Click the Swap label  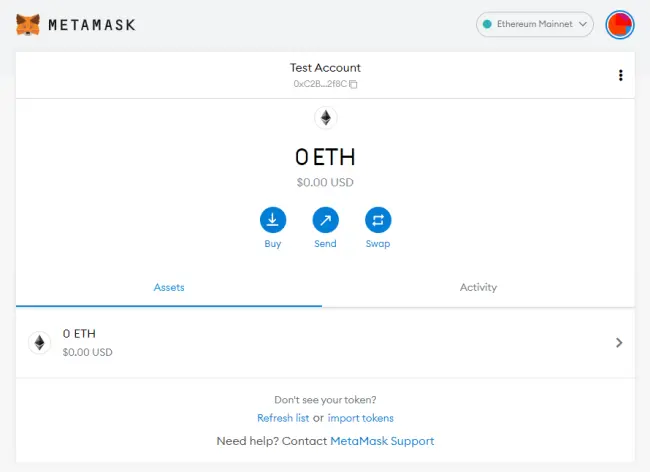pyautogui.click(x=378, y=244)
